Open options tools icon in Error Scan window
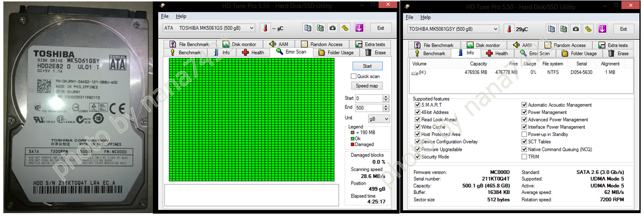The height and width of the screenshot is (216, 644). coord(345,28)
